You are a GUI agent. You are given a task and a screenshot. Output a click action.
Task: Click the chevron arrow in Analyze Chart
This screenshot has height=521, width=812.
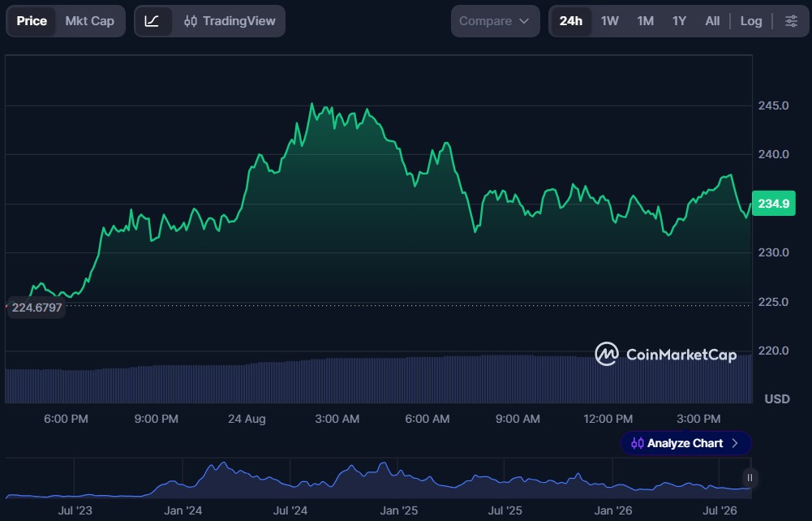tap(735, 443)
